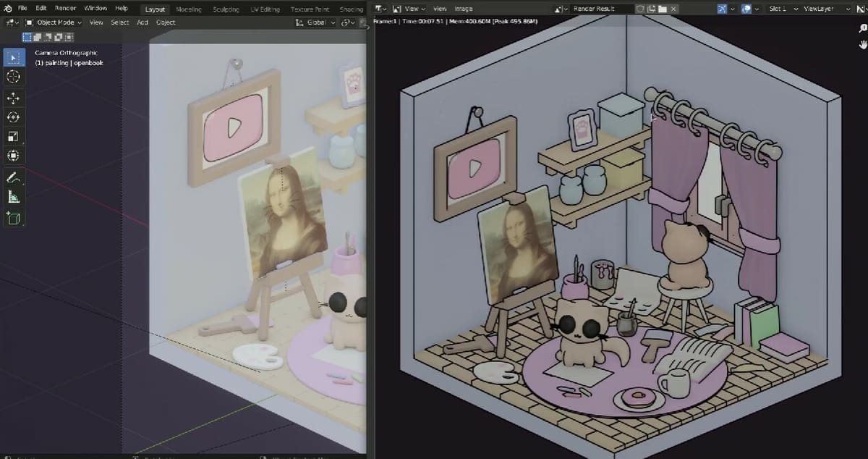Screen dimensions: 868x459
Task: Switch to the Texture Paint workspace tab
Action: coord(310,9)
